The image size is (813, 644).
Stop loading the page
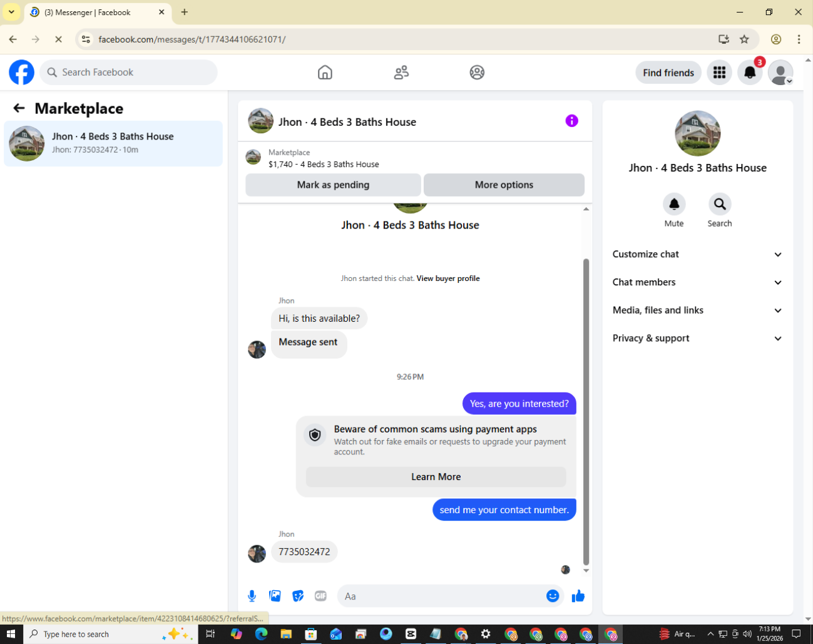[58, 39]
